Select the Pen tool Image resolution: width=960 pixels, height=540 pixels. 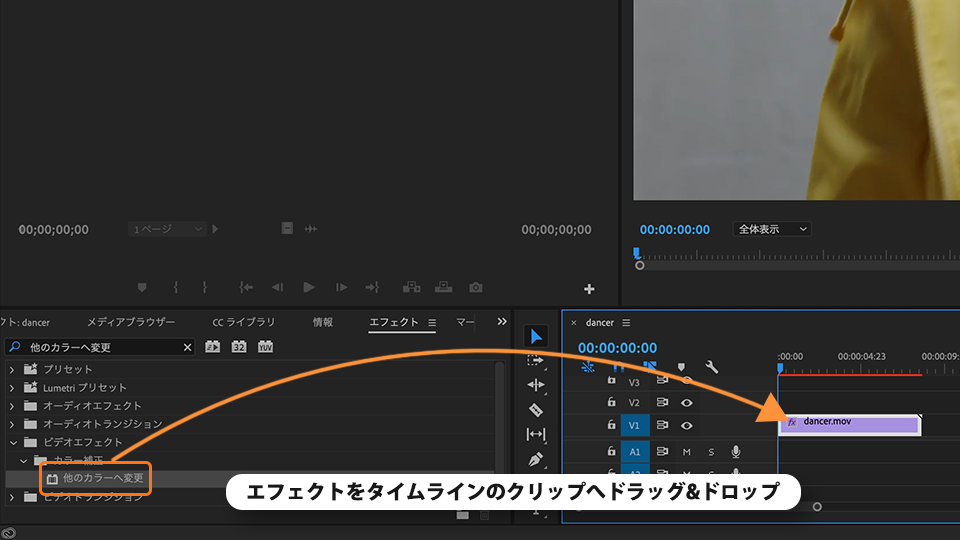pos(536,459)
